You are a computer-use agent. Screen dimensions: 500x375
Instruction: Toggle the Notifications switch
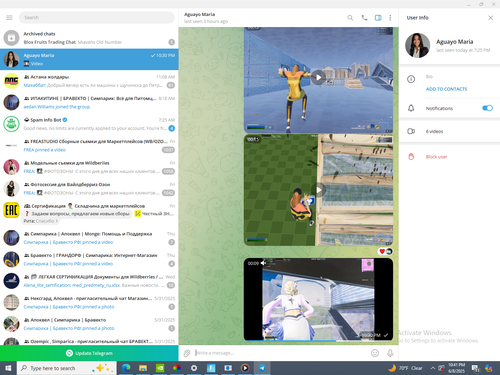(x=487, y=108)
